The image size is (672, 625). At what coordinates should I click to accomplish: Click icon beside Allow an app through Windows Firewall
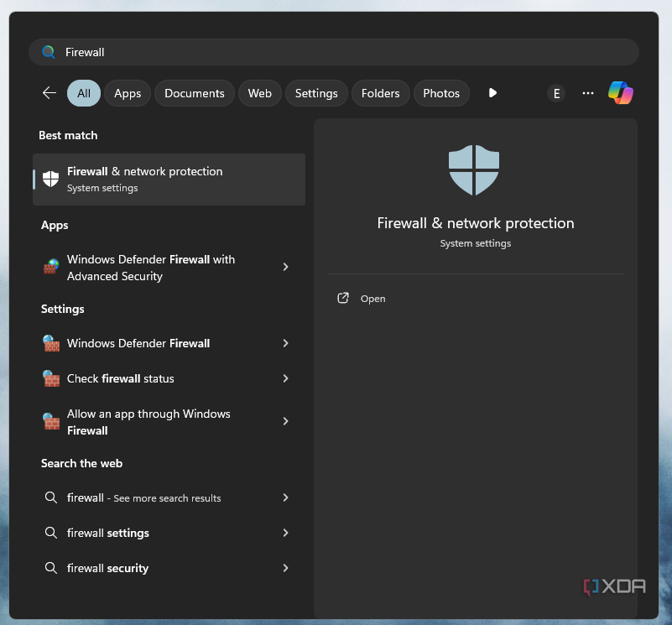(x=51, y=421)
